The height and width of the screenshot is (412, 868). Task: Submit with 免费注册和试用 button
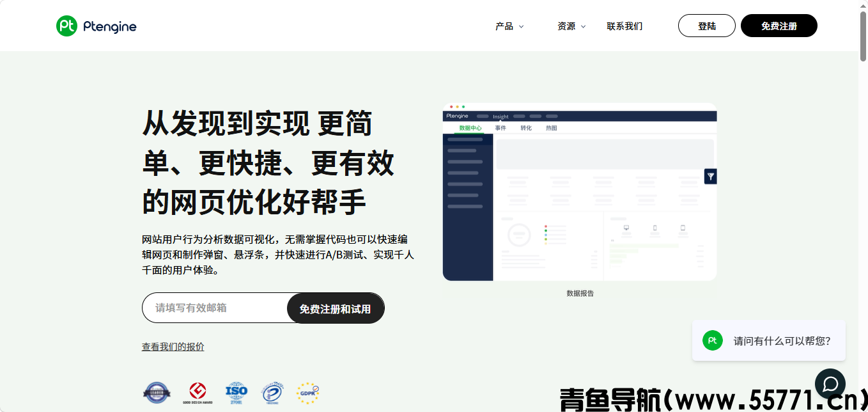[x=336, y=308]
